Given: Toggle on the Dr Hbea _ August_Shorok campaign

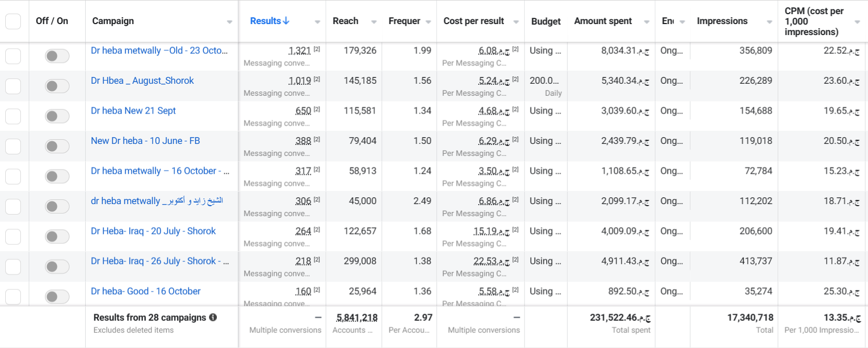Looking at the screenshot, I should 57,86.
